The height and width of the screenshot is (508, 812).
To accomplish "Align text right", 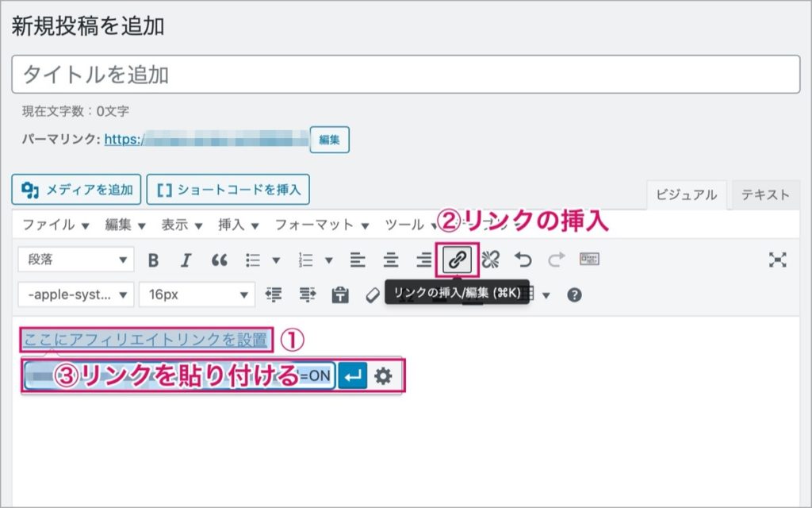I will pos(424,260).
